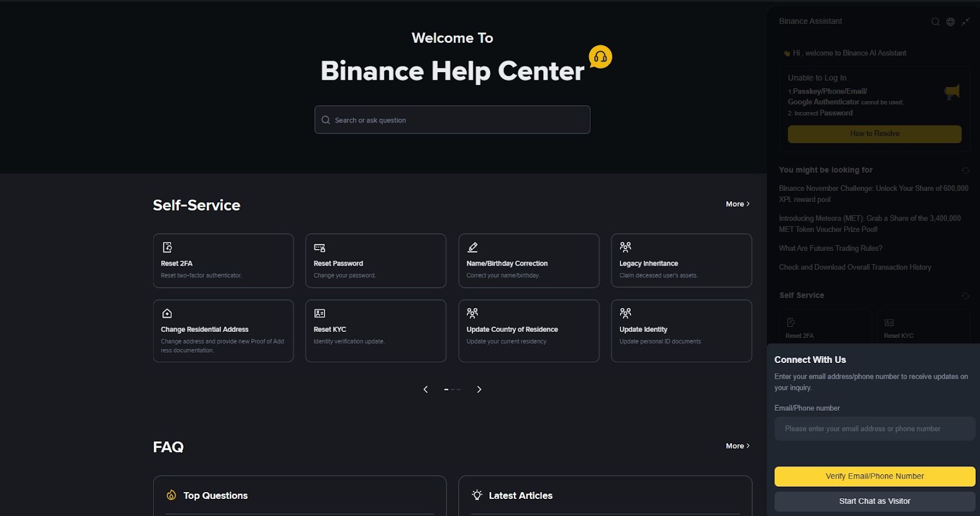980x516 pixels.
Task: Expand More in FAQ section
Action: point(737,446)
